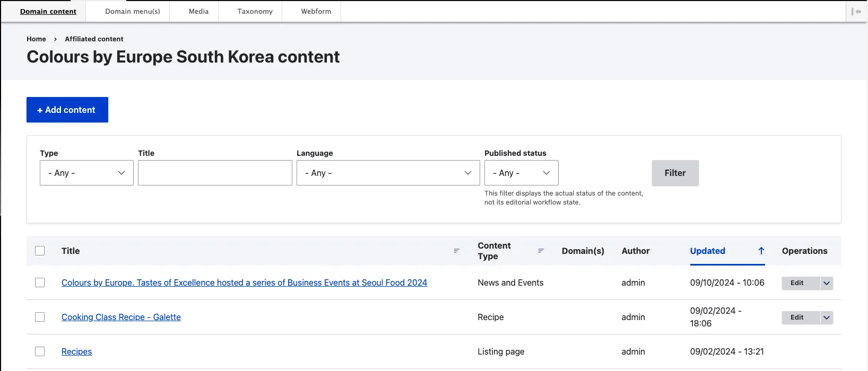Go to the Webform tab
868x371 pixels.
(316, 11)
